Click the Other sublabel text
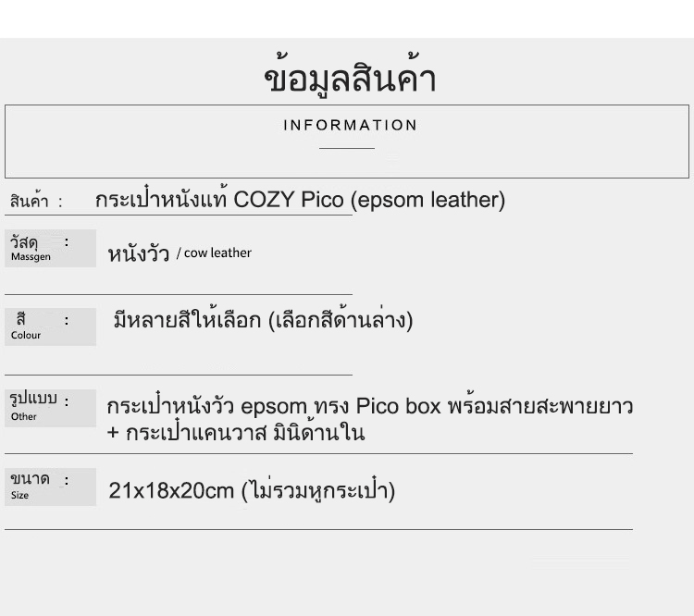694x616 pixels. click(x=24, y=416)
